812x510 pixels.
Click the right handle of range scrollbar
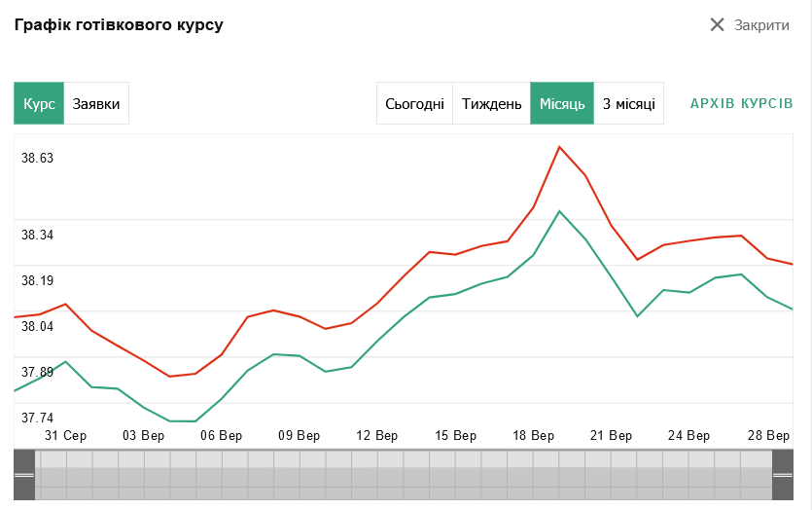pyautogui.click(x=783, y=475)
